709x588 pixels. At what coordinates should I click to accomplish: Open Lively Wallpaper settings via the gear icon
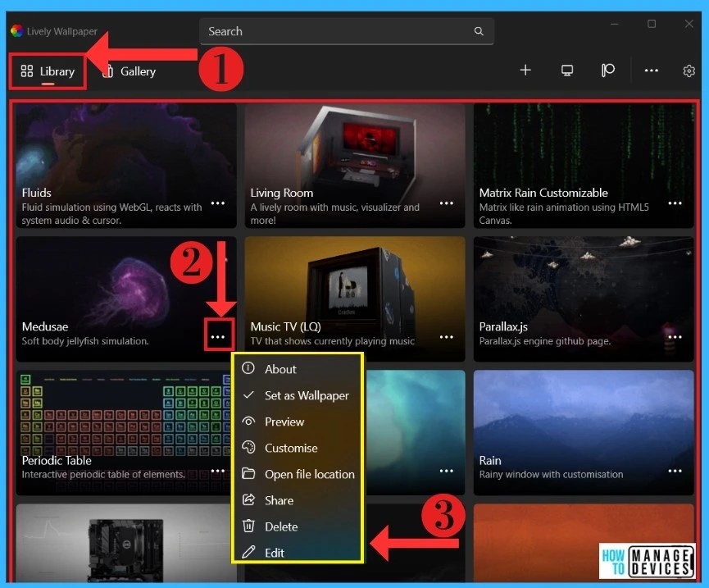tap(689, 71)
